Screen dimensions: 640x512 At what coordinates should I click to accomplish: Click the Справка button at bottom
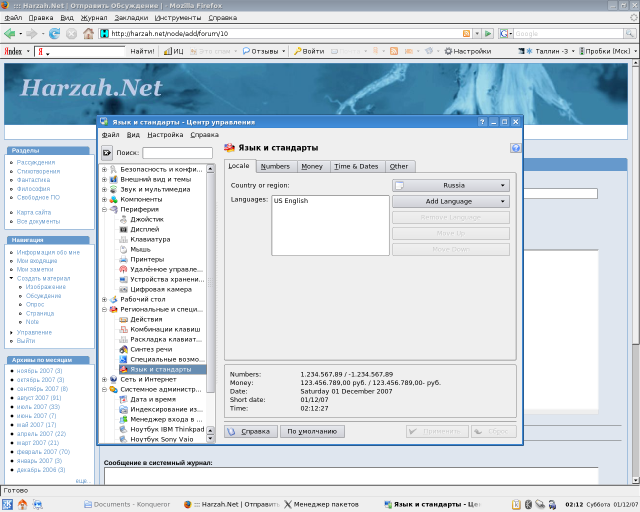251,432
